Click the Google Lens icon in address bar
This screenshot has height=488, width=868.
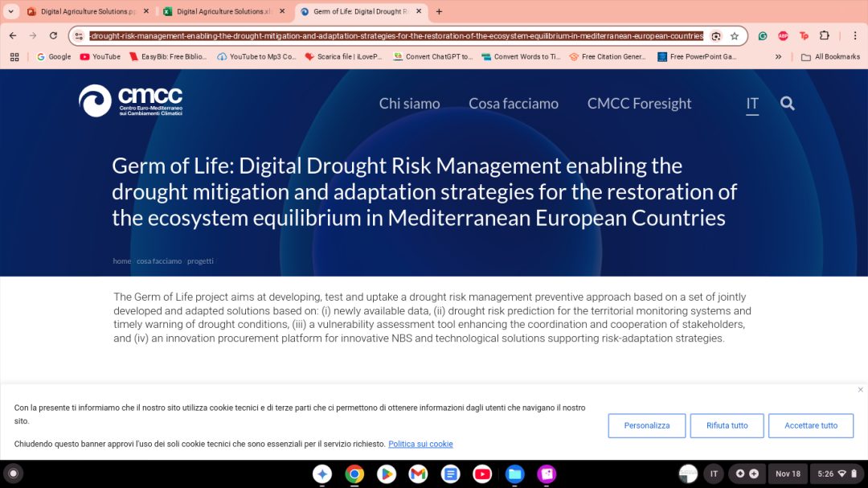716,36
